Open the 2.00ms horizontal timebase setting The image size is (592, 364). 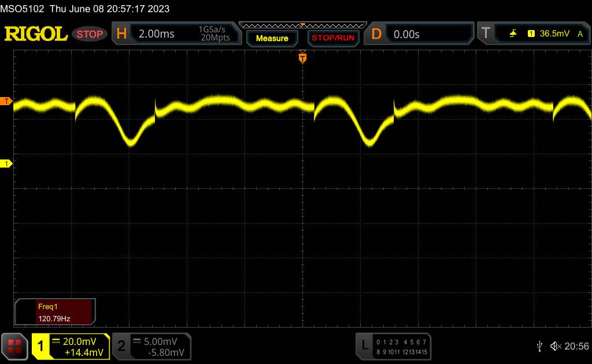coord(157,34)
